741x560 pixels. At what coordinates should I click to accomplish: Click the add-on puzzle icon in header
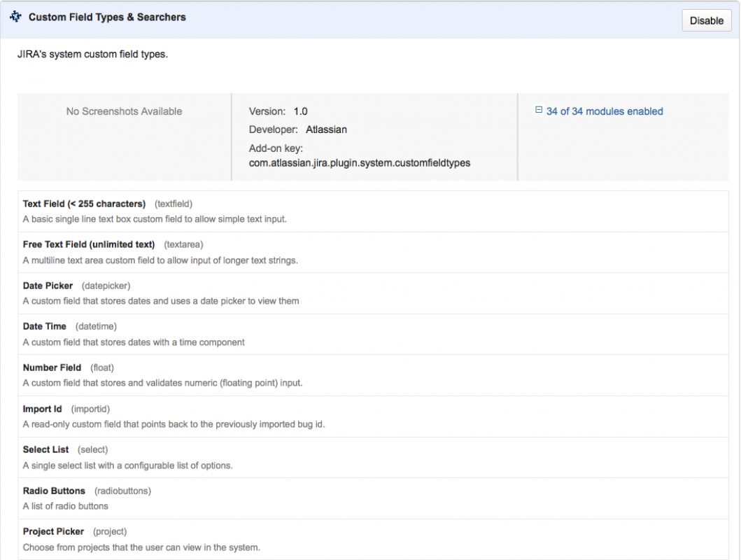click(15, 17)
